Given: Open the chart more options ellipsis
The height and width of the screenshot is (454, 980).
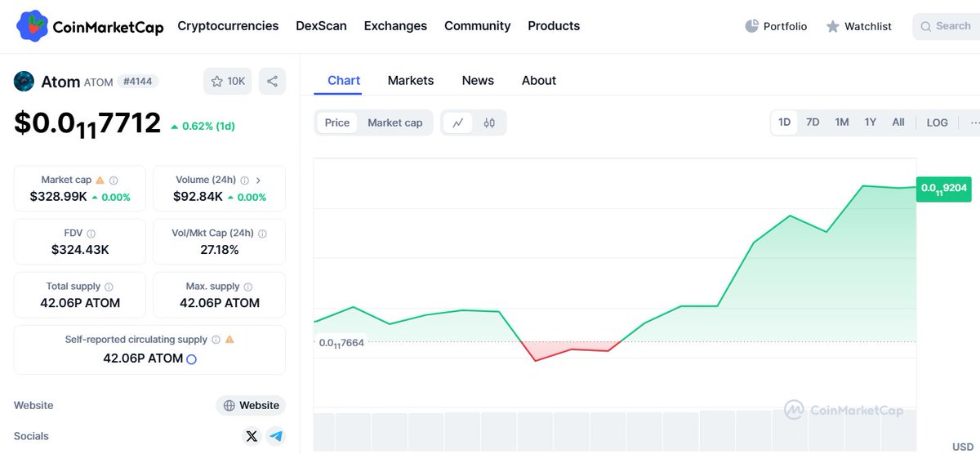Looking at the screenshot, I should point(974,122).
